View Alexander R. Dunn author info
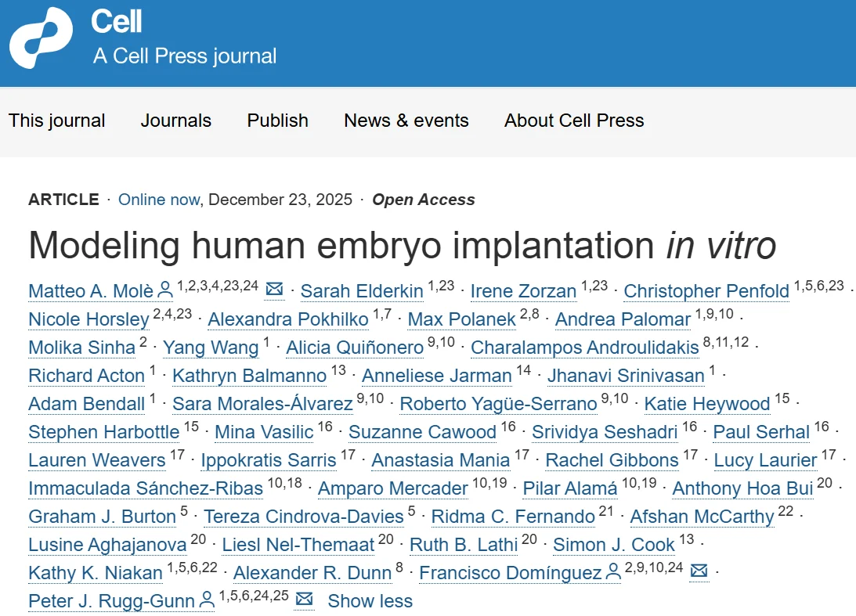The height and width of the screenshot is (616, 856). [x=312, y=573]
